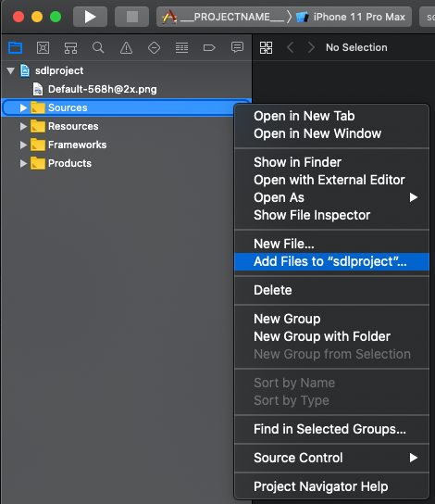Open the Report navigator icon

(237, 47)
